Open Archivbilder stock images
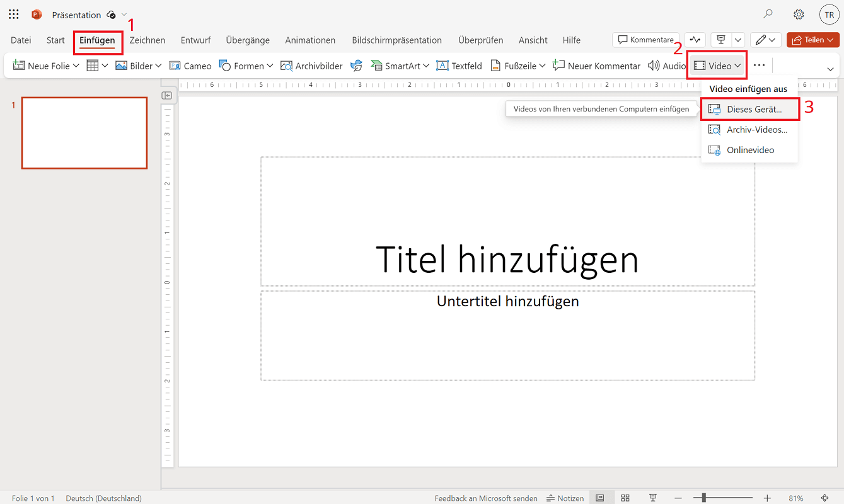Viewport: 844px width, 504px height. tap(311, 66)
